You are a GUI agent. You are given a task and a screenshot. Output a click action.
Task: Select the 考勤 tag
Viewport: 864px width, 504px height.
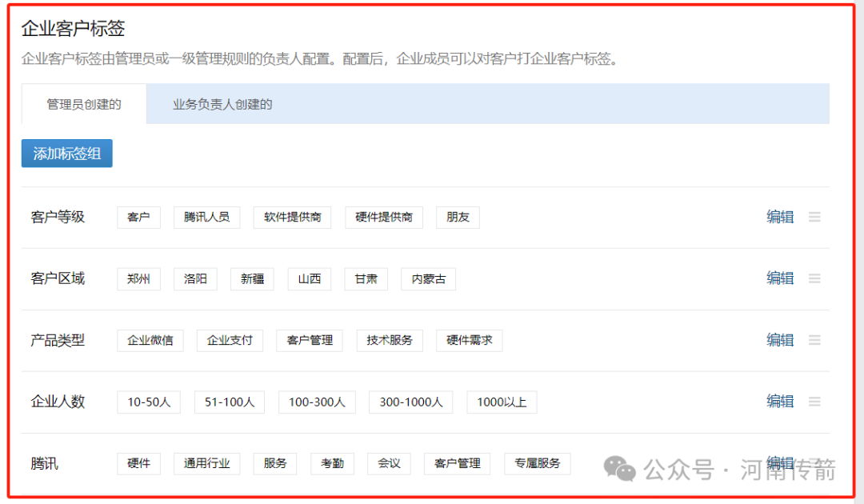click(x=332, y=464)
